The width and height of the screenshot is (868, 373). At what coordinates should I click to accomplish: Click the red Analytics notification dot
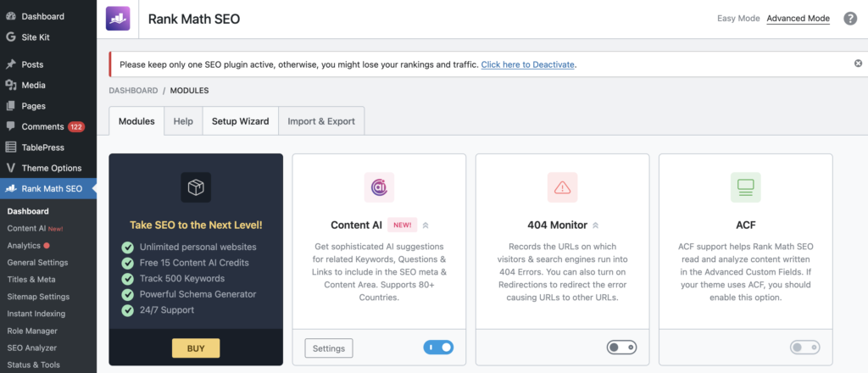click(47, 245)
